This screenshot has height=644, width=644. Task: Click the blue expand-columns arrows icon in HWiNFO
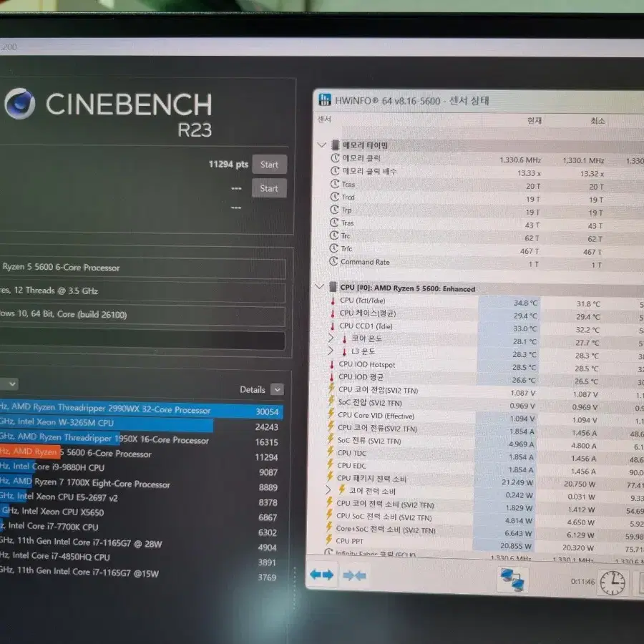321,574
